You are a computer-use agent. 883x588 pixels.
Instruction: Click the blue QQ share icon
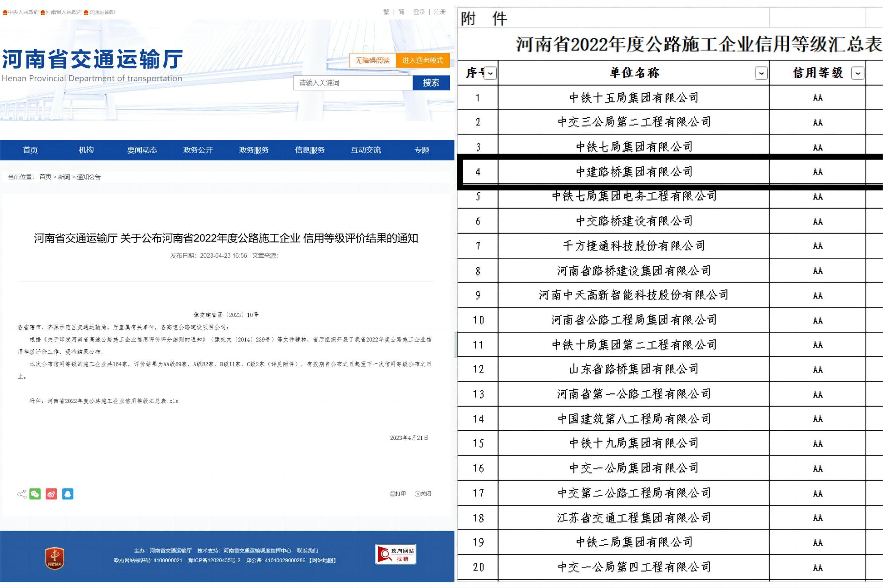point(68,494)
